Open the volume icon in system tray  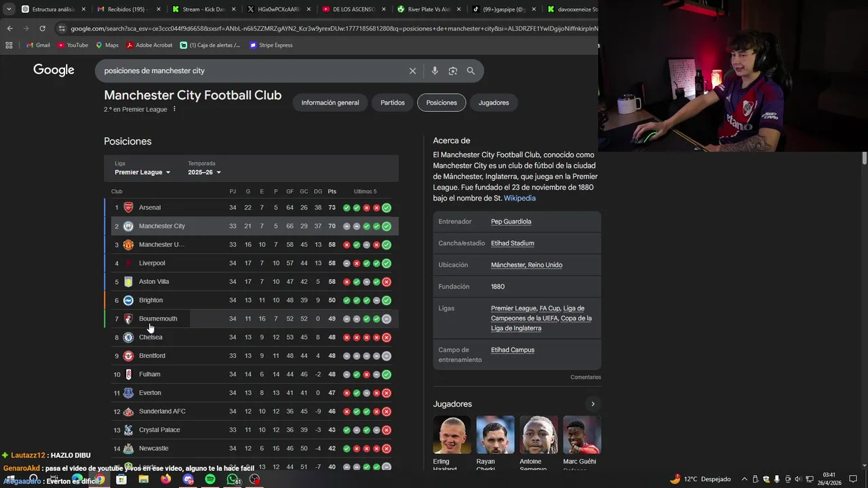(797, 479)
